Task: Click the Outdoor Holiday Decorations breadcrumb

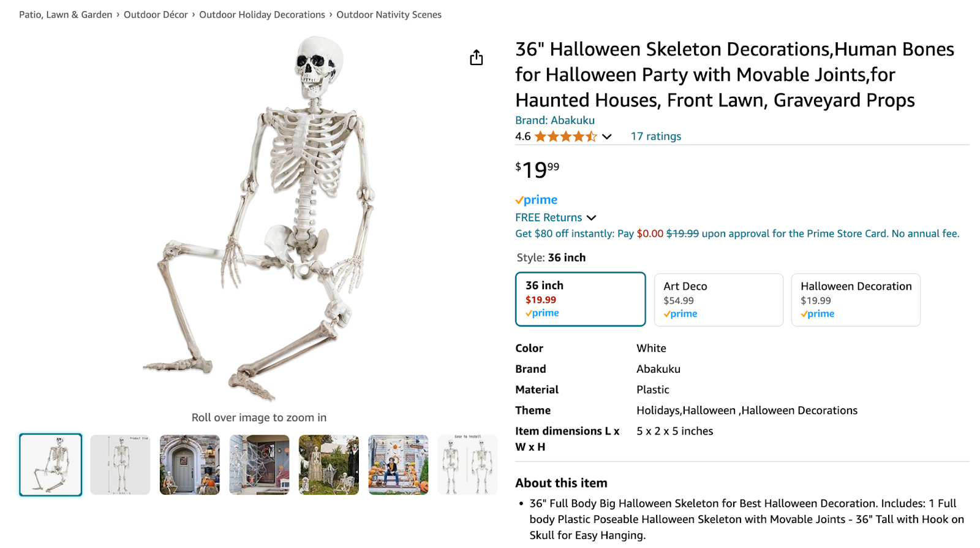Action: coord(262,14)
